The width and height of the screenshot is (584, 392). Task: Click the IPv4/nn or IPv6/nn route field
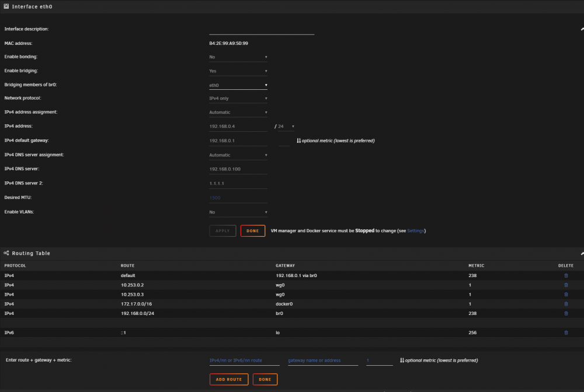point(244,360)
